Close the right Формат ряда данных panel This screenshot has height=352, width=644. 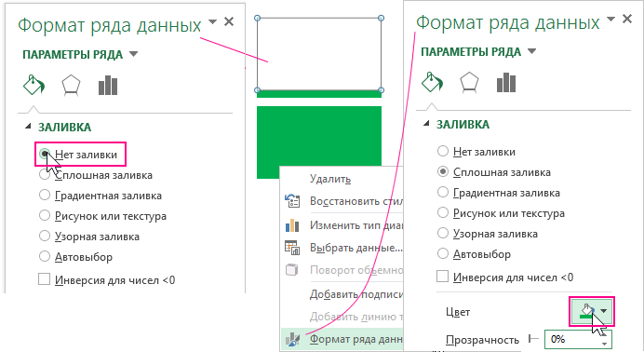tap(627, 19)
